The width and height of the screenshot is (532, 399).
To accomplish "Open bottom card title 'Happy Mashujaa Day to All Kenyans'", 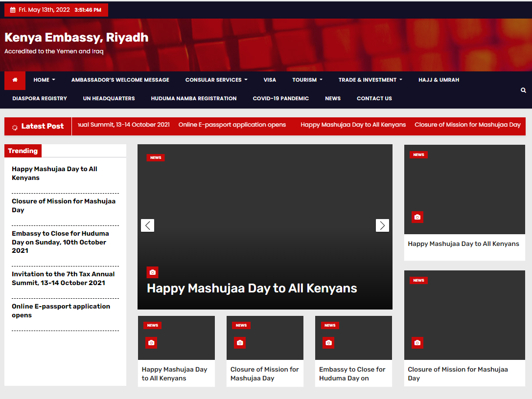I will (174, 374).
